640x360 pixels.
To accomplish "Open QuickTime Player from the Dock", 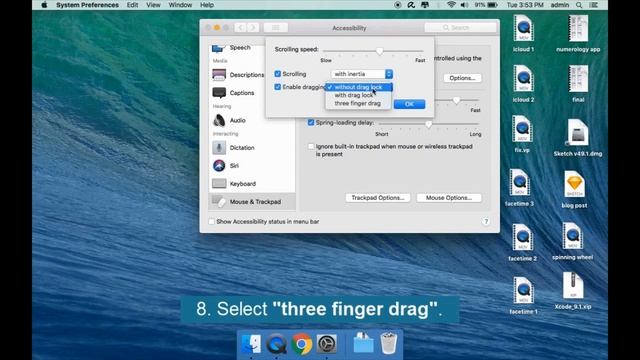I will [x=277, y=344].
